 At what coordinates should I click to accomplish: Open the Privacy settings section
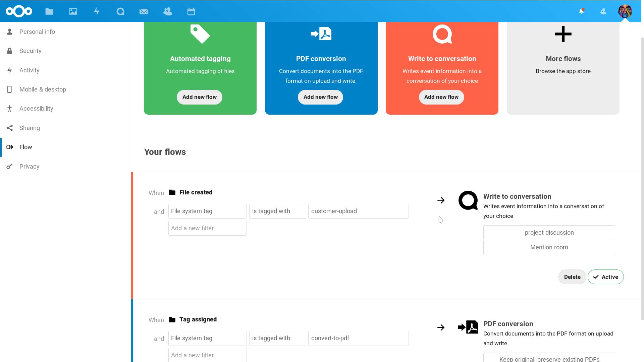click(x=29, y=167)
